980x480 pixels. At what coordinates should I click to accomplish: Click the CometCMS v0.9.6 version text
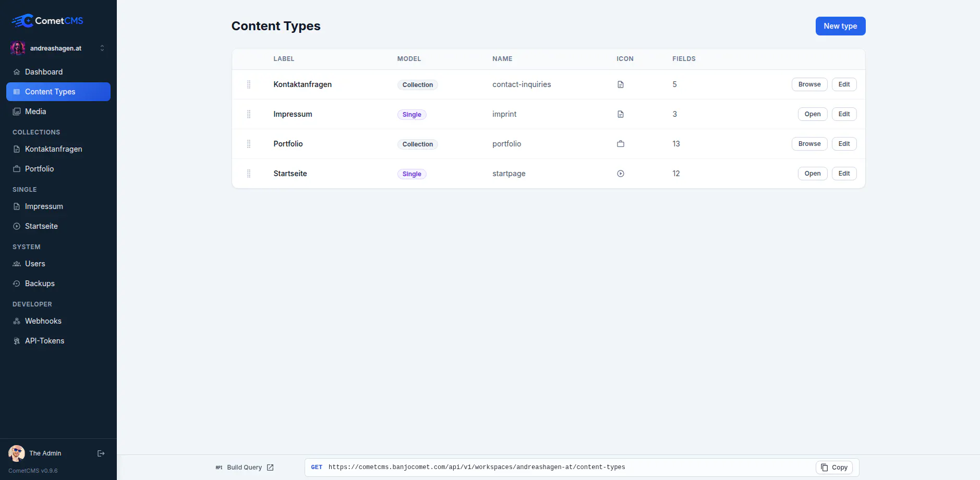pos(33,471)
